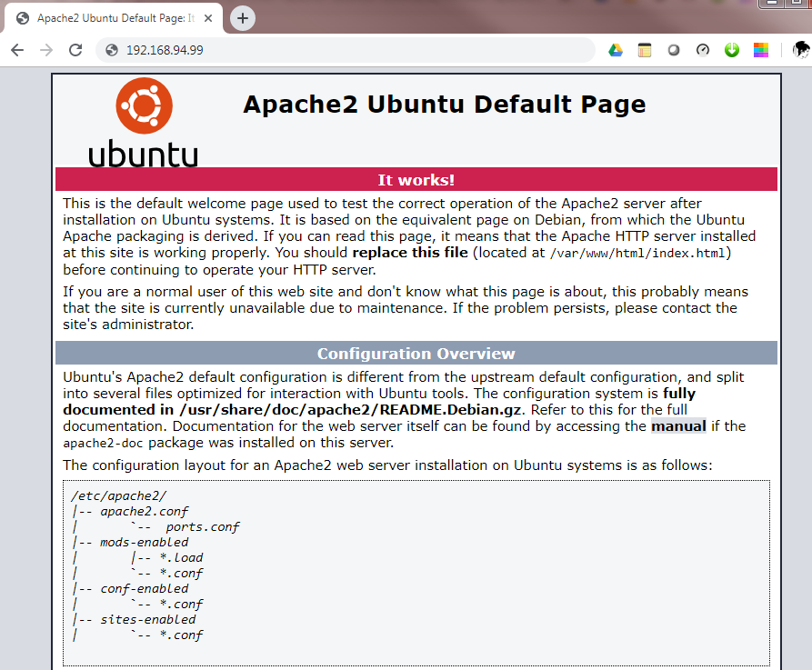Click the site information icon in address bar
Viewport: 812px width, 670px height.
coord(110,52)
